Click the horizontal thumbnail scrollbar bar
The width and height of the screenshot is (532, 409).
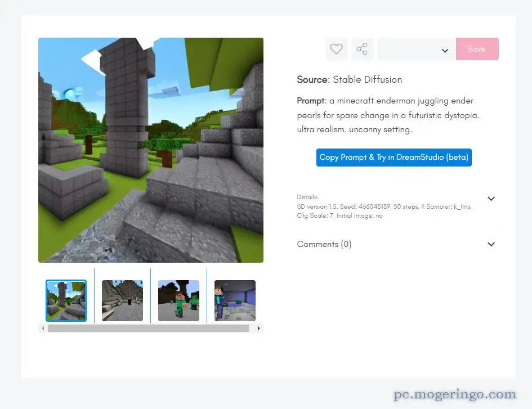148,329
